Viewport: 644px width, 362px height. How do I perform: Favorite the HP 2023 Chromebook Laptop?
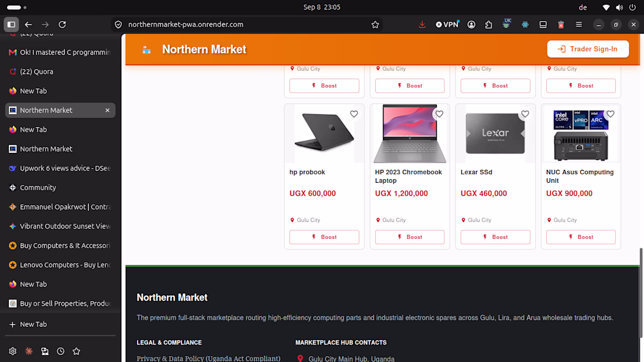(439, 114)
